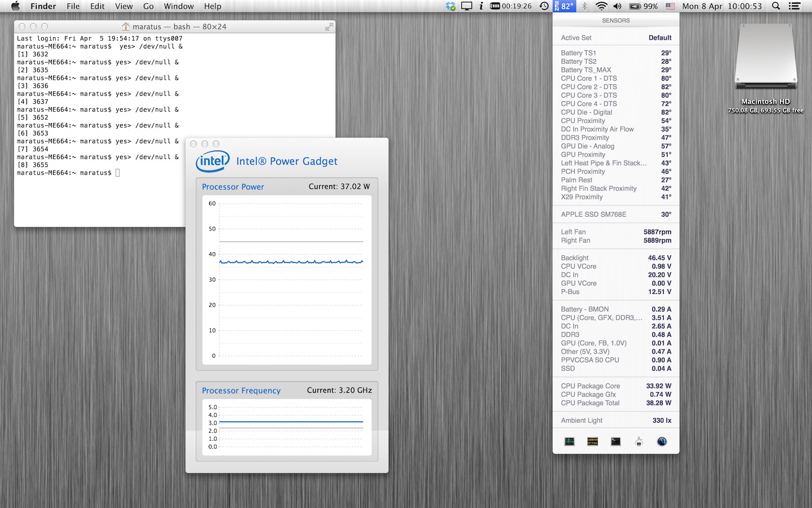This screenshot has width=812, height=508.
Task: Click the Ambient Light 330 lx row
Action: pos(616,421)
